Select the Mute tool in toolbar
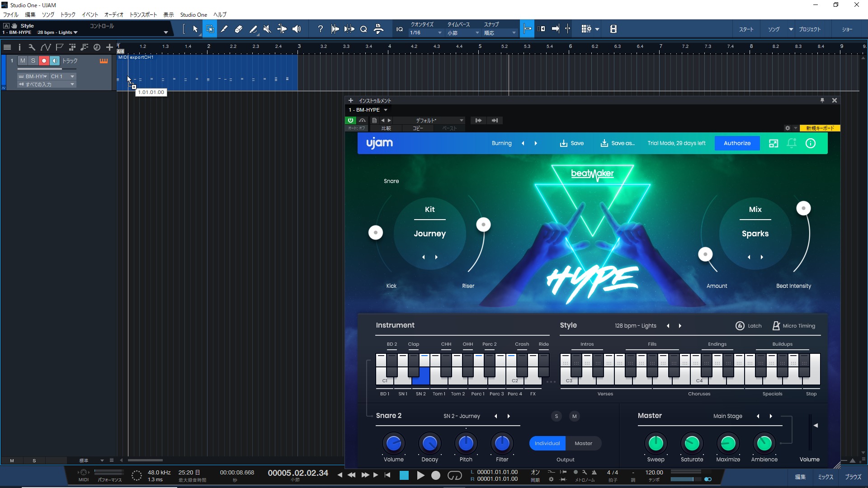 (x=267, y=29)
